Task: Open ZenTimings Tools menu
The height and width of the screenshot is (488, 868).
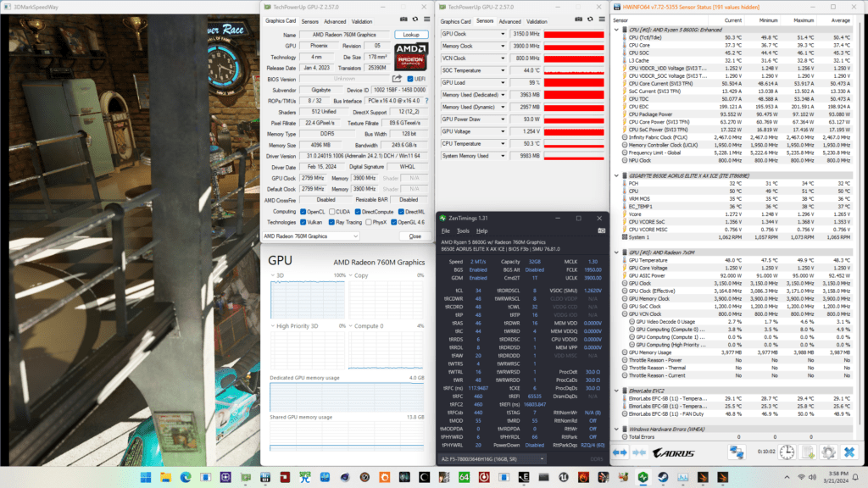Action: coord(464,230)
